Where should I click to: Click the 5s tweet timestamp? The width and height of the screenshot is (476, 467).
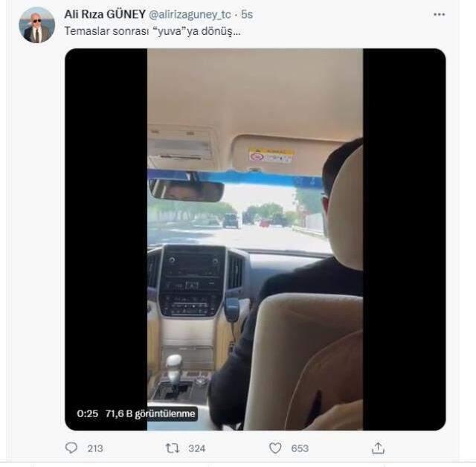click(247, 13)
